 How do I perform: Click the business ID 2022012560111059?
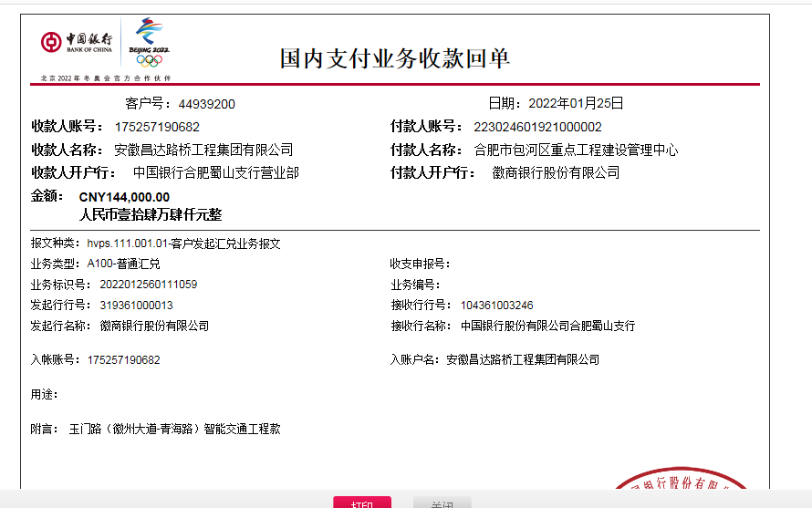[x=148, y=285]
